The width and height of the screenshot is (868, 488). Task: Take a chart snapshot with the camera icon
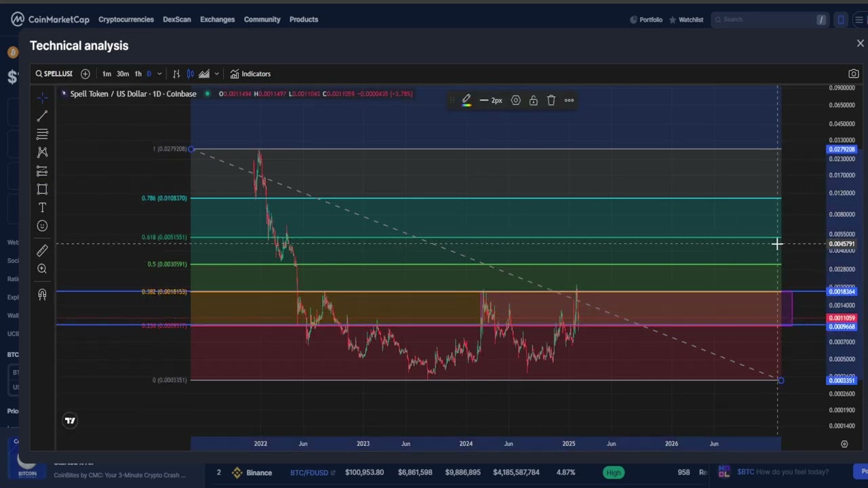854,74
